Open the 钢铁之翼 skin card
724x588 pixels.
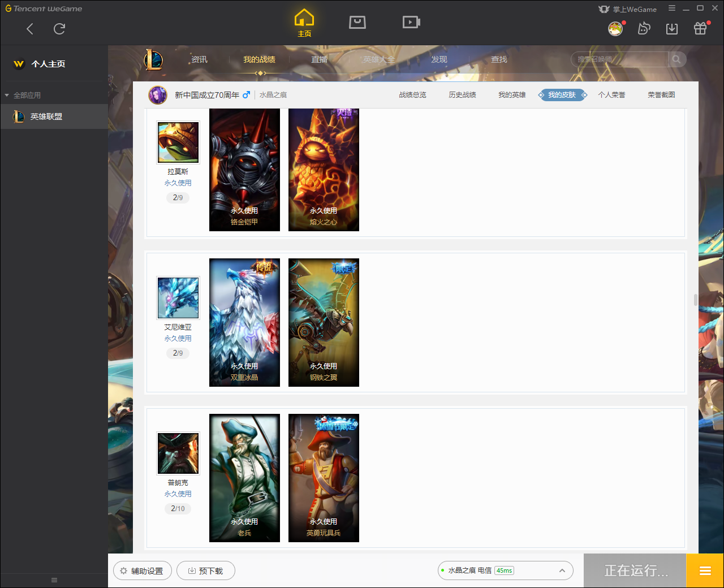coord(324,322)
